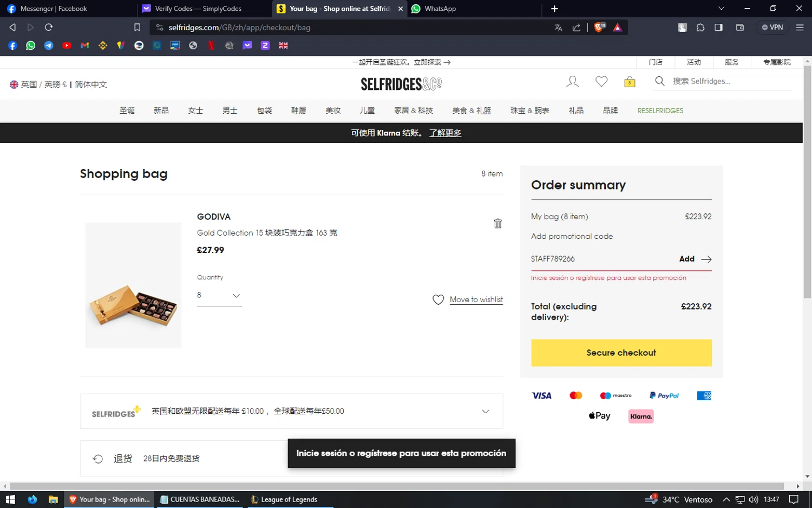
Task: Open the 女士 navigation menu
Action: (x=195, y=110)
